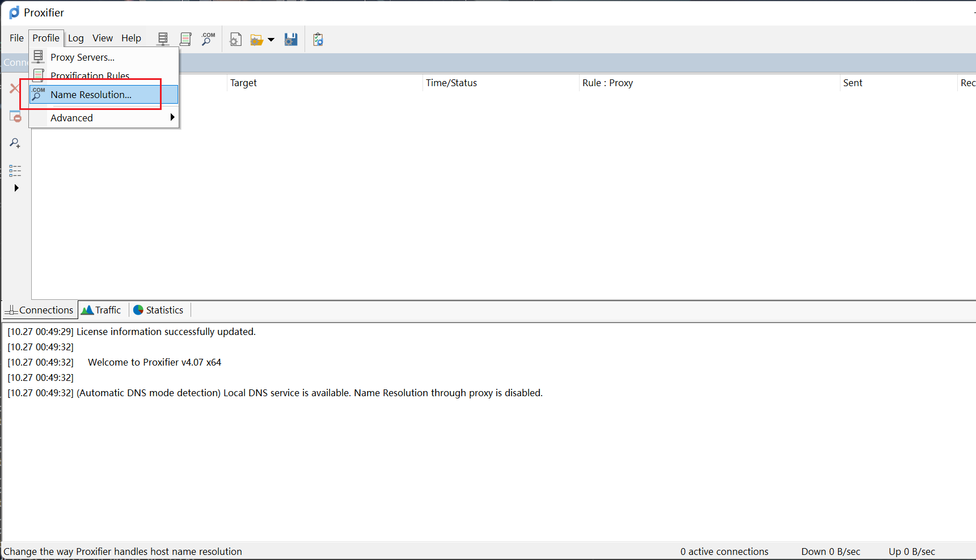This screenshot has width=976, height=560.
Task: Click the .COM Name Resolution toolbar icon
Action: pyautogui.click(x=208, y=39)
